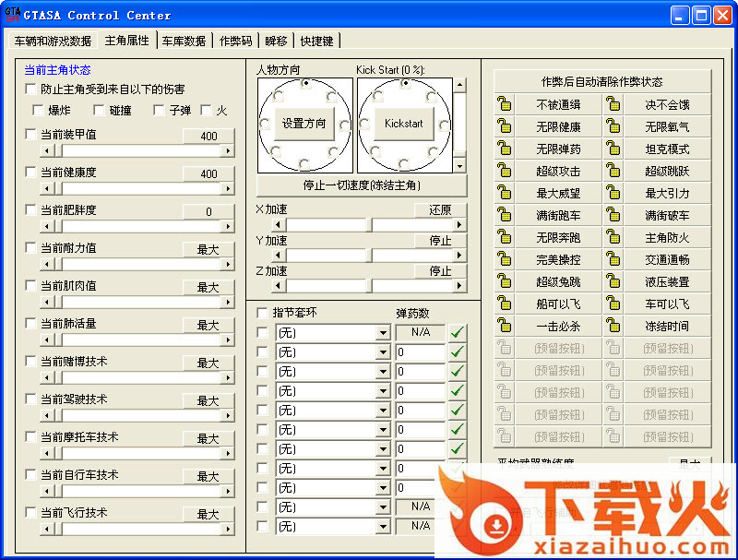This screenshot has height=560, width=738.
Task: Enable 防止主角受到来自以下的伤害 checkbox
Action: click(31, 89)
